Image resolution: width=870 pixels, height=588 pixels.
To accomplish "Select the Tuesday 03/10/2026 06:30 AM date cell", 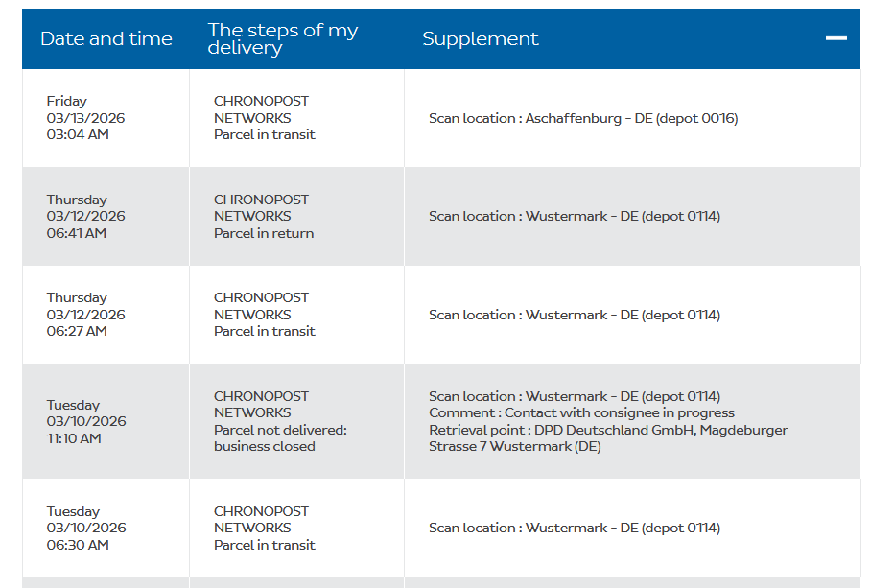I will point(85,528).
